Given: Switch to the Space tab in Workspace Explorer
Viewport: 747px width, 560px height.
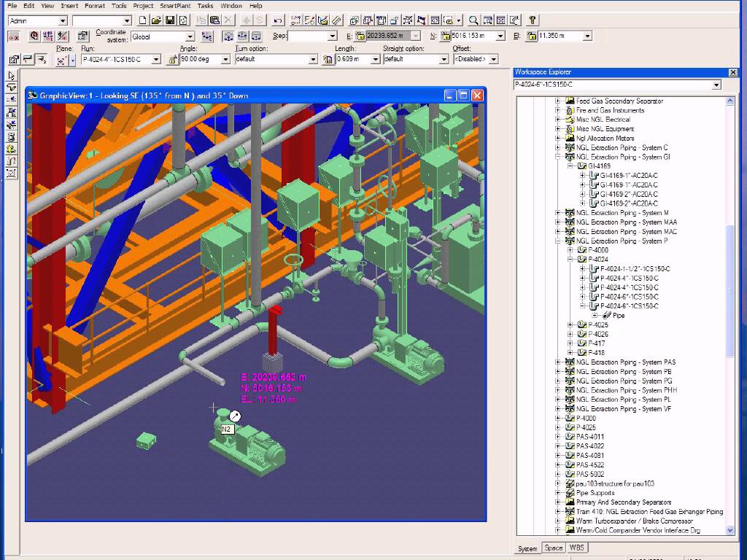Looking at the screenshot, I should [x=554, y=548].
